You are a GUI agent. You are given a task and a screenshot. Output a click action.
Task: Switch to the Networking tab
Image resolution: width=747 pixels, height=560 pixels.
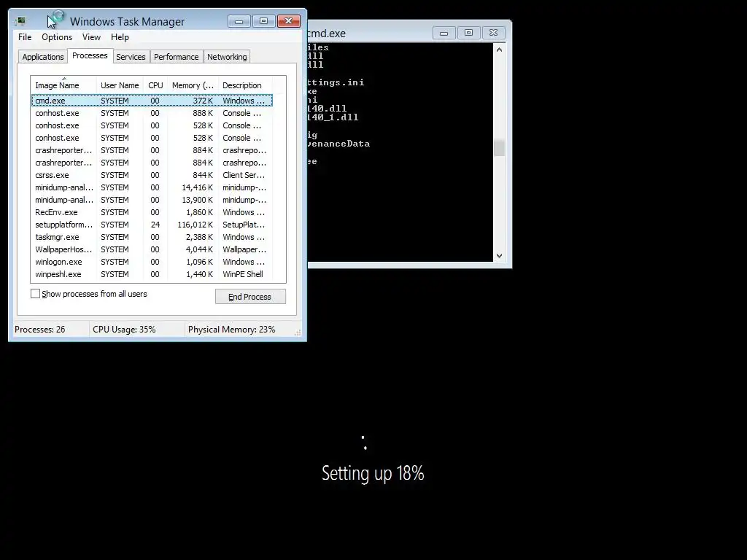[227, 57]
